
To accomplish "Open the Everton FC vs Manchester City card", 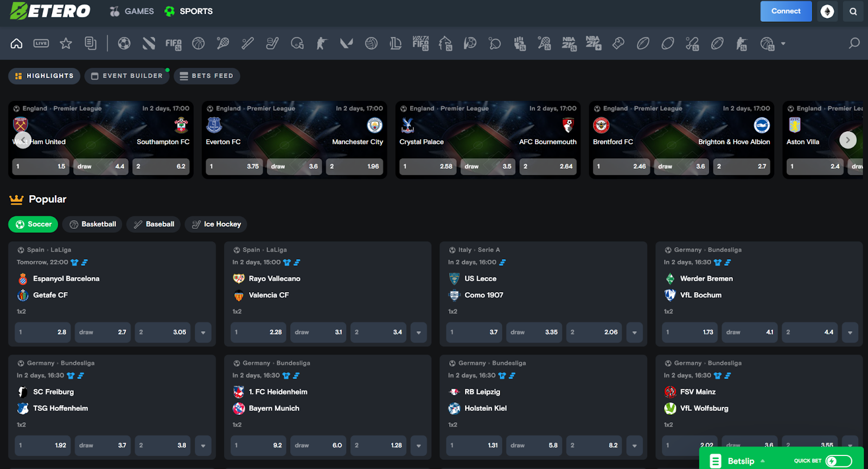I will [295, 140].
